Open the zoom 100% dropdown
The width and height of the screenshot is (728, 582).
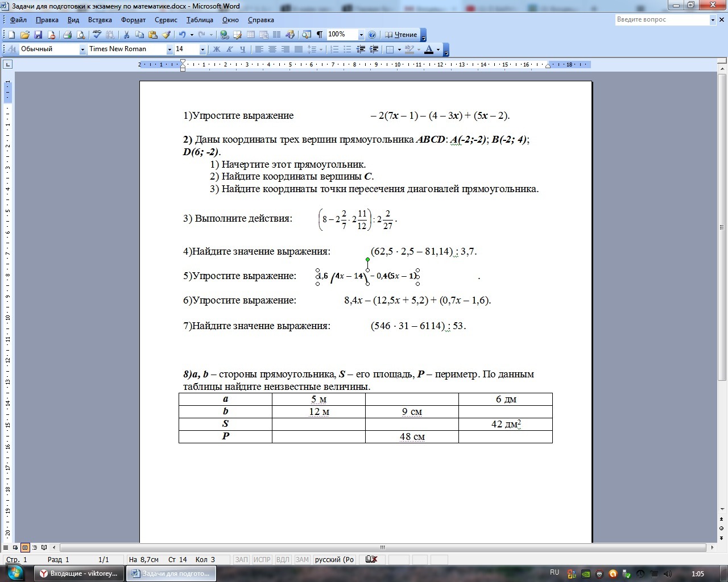click(x=361, y=35)
